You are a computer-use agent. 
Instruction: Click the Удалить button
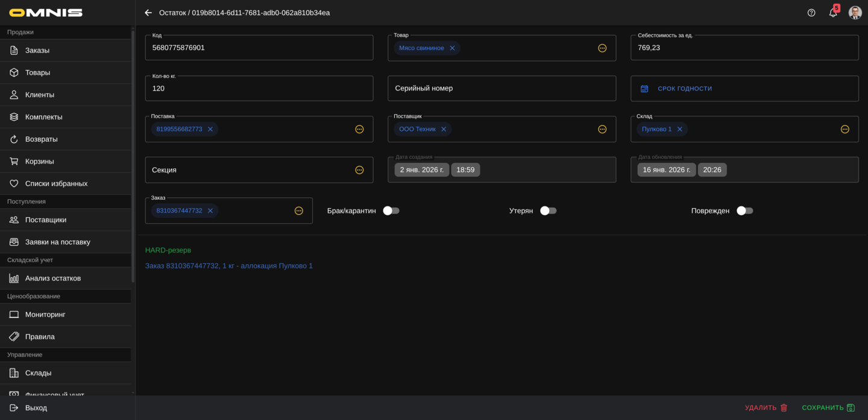pyautogui.click(x=766, y=408)
